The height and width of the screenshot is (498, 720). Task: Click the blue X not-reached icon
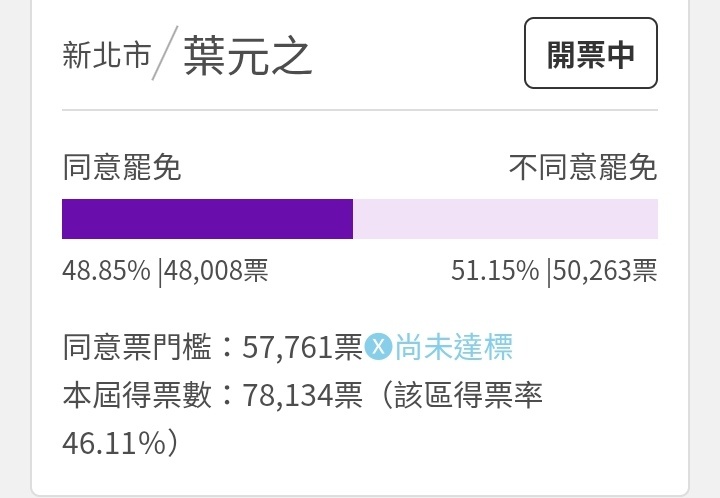[x=378, y=346]
